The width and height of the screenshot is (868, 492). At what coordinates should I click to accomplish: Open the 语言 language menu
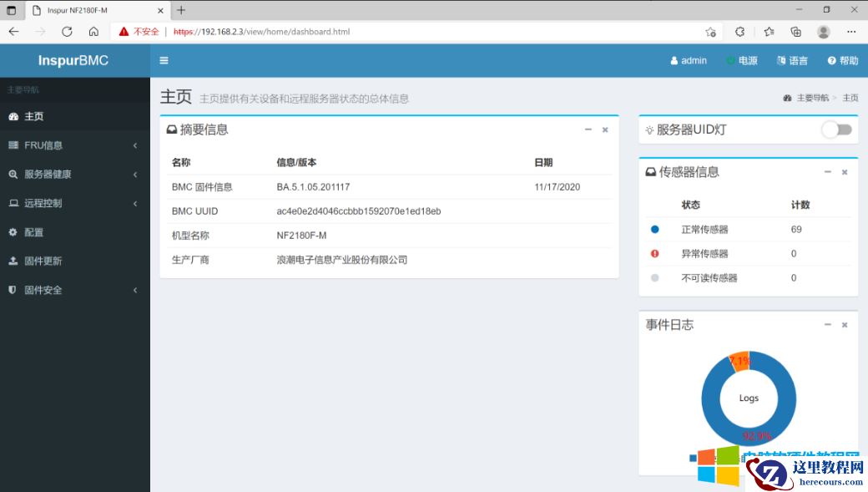[792, 60]
